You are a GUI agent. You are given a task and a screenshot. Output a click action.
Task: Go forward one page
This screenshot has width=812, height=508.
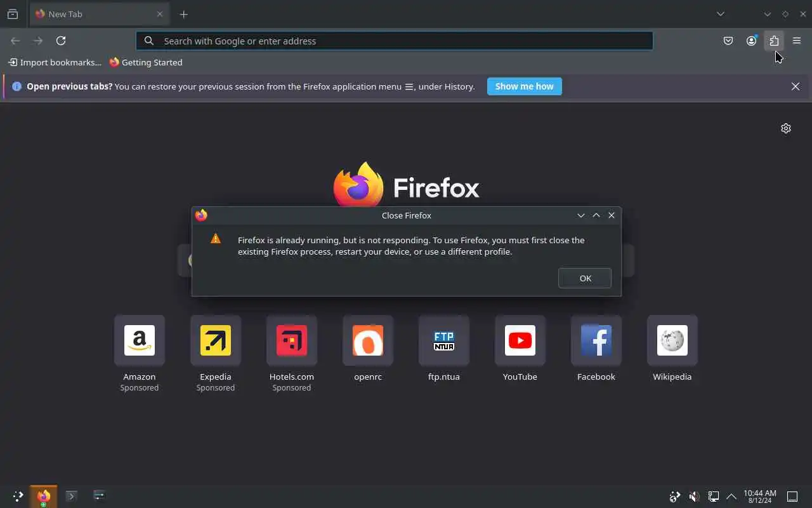(38, 41)
